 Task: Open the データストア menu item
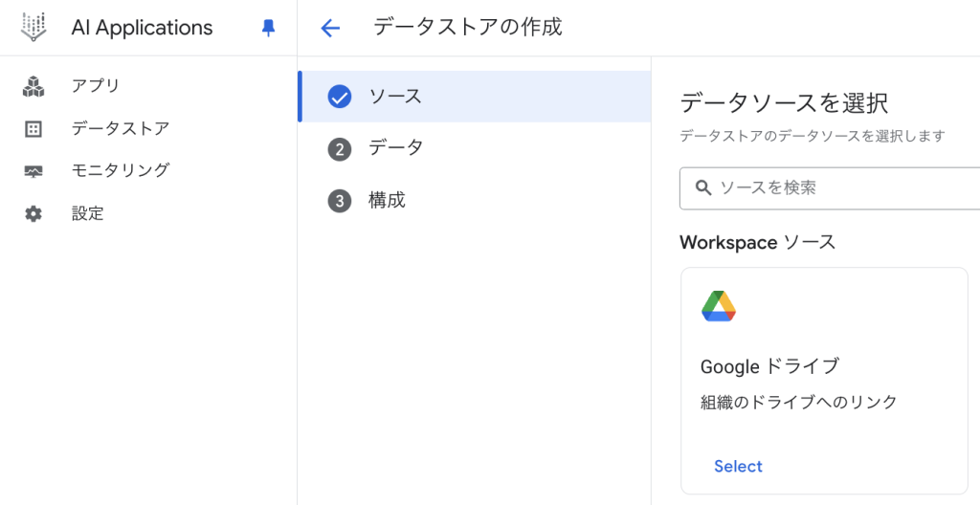(x=120, y=128)
